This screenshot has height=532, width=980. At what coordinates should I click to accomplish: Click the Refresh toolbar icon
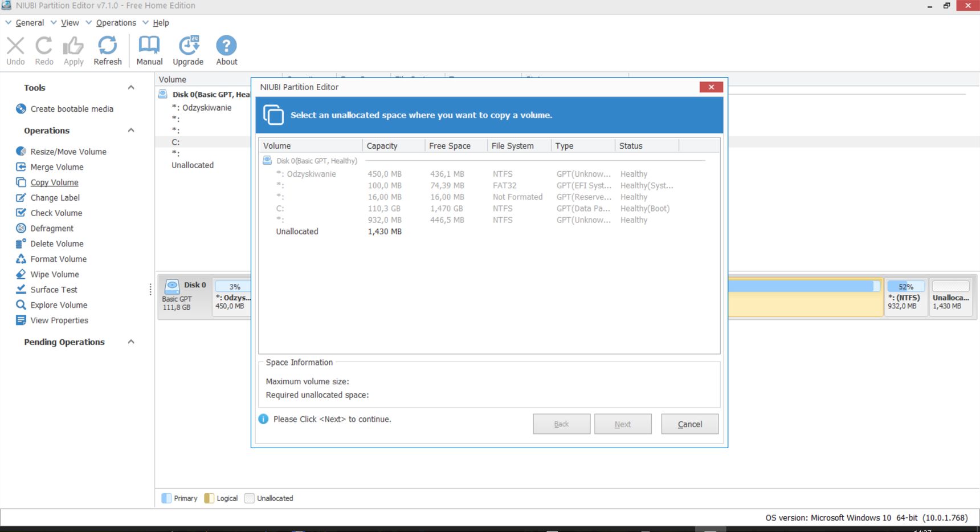click(107, 46)
